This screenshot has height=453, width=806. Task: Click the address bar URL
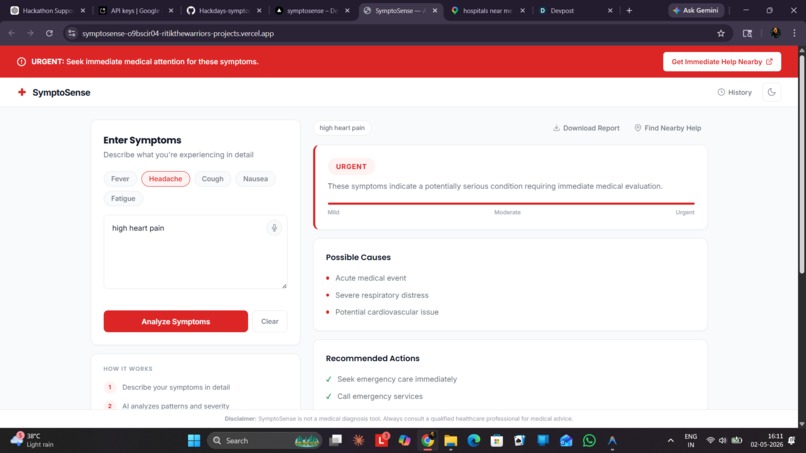pyautogui.click(x=178, y=33)
